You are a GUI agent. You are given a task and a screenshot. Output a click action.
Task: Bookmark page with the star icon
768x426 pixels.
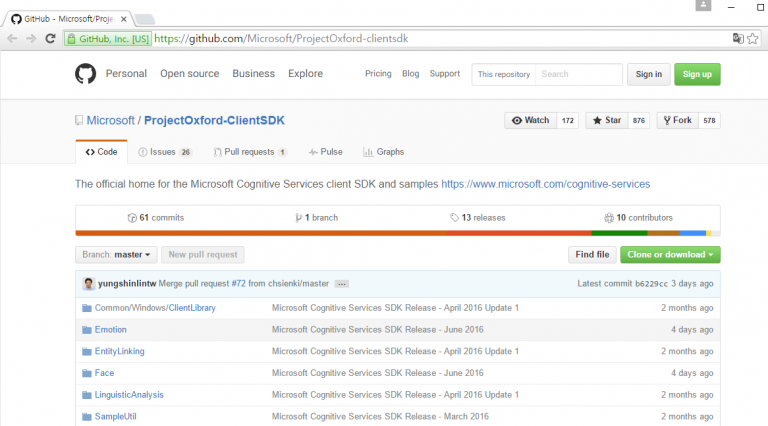[x=754, y=38]
